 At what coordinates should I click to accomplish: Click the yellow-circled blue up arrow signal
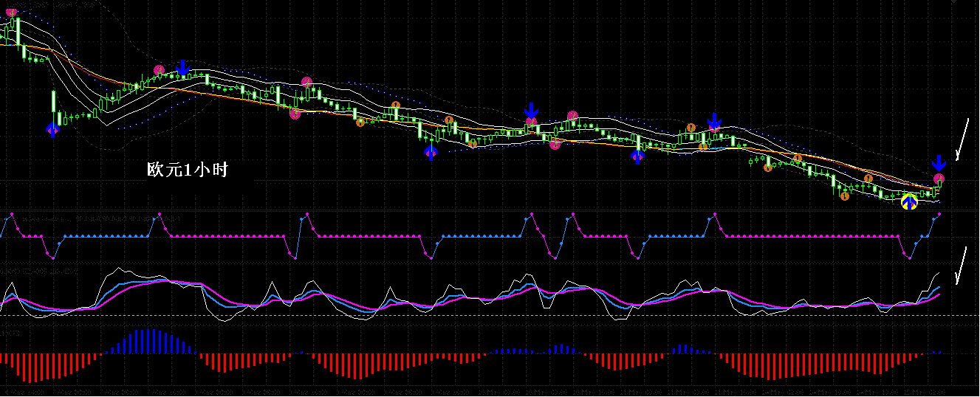[909, 201]
